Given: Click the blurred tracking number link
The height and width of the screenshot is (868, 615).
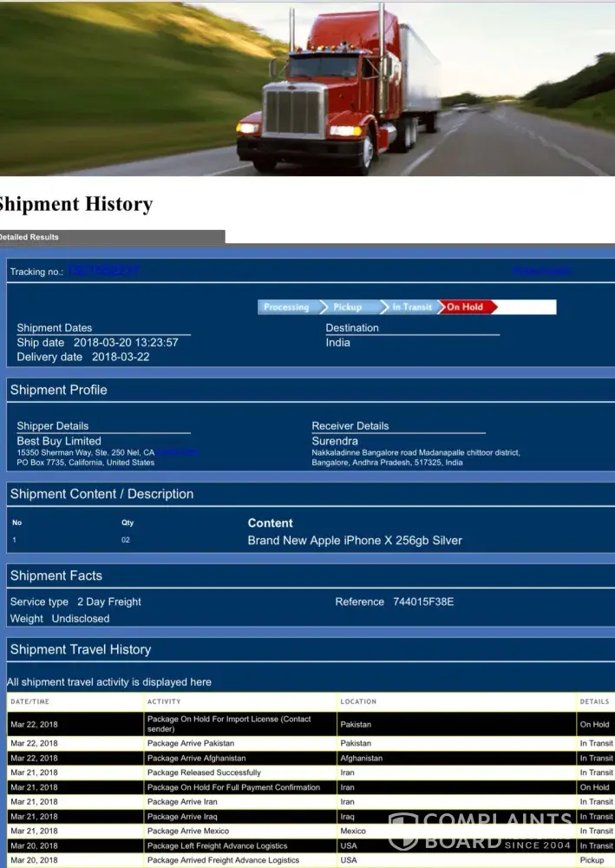Looking at the screenshot, I should (x=103, y=271).
